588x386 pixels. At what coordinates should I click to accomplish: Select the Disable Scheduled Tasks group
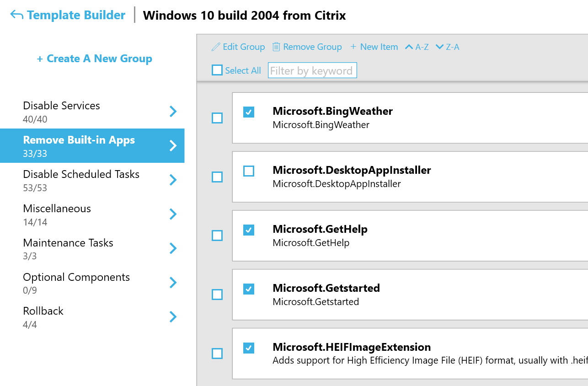click(92, 180)
